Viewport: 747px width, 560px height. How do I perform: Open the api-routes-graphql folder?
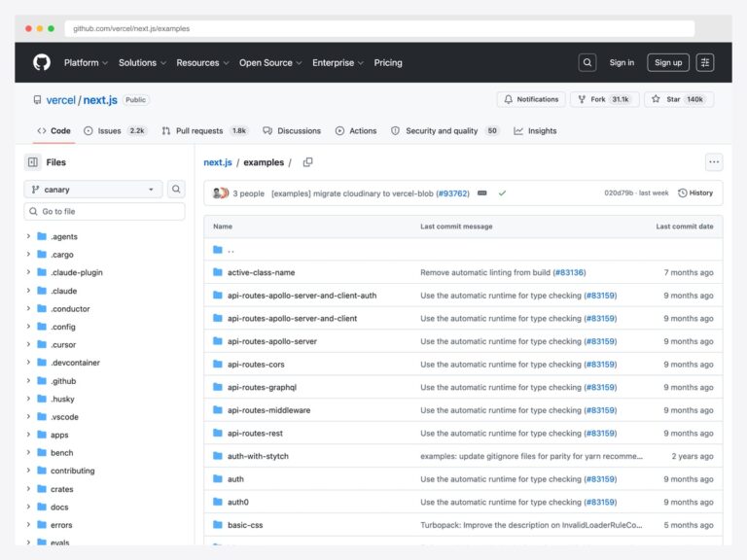262,387
